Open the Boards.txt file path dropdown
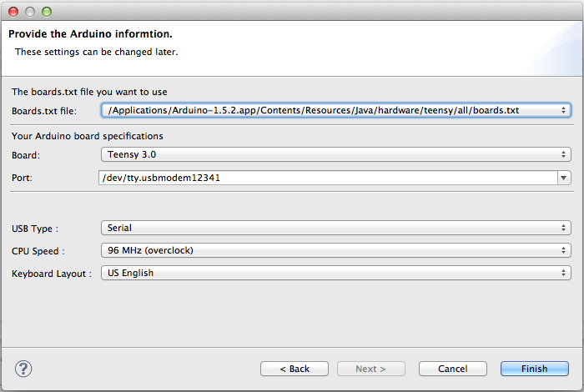584x392 pixels. [x=335, y=110]
